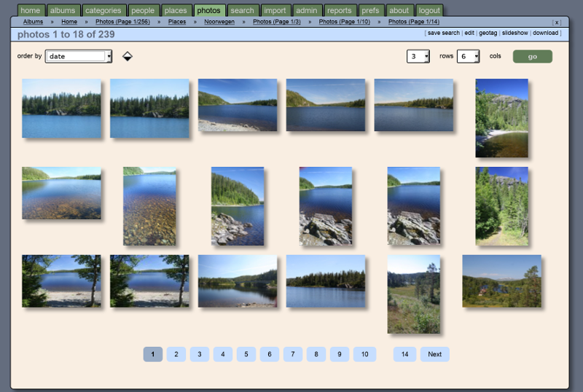Click the download link
The height and width of the screenshot is (392, 583).
545,33
